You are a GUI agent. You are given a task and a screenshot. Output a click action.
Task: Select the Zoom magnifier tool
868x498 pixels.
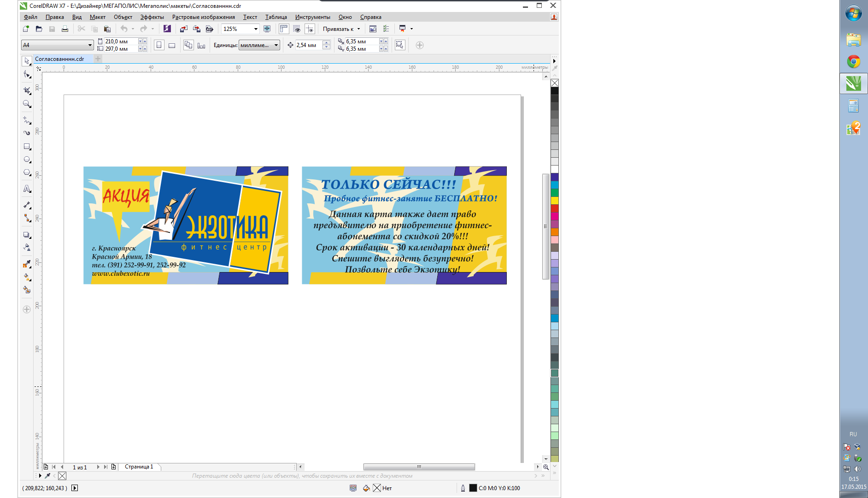(x=27, y=104)
